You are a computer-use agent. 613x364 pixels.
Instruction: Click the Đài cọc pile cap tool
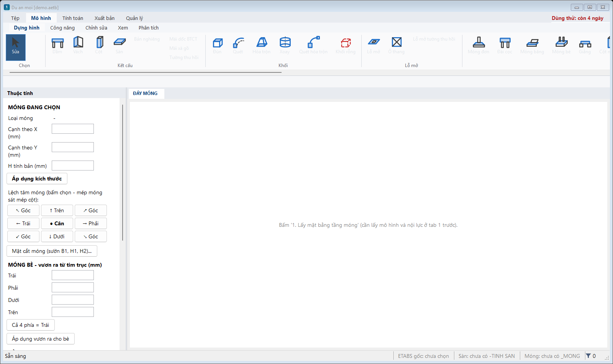(x=505, y=46)
